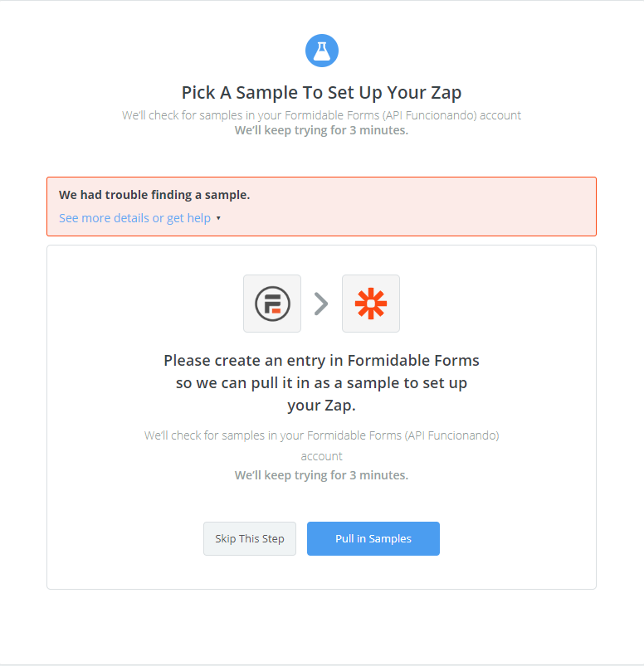
Task: Open the 'See more details or get help' link
Action: coord(134,218)
